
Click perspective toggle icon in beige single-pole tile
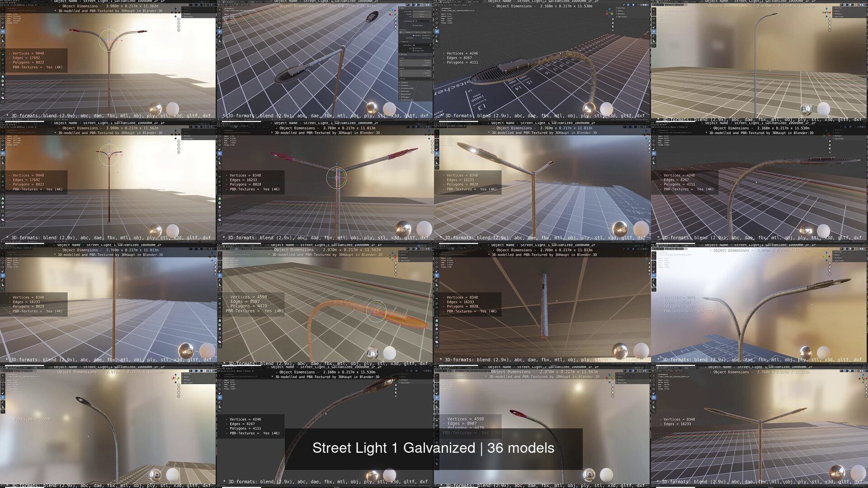coord(830,30)
